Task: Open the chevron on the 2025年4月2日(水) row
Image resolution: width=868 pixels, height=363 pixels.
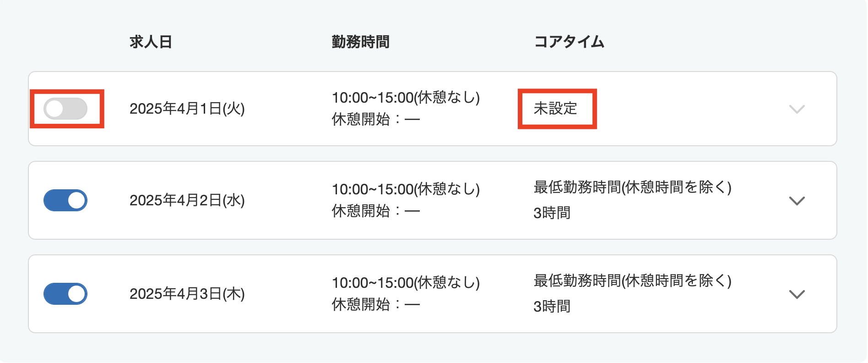Action: [x=797, y=200]
